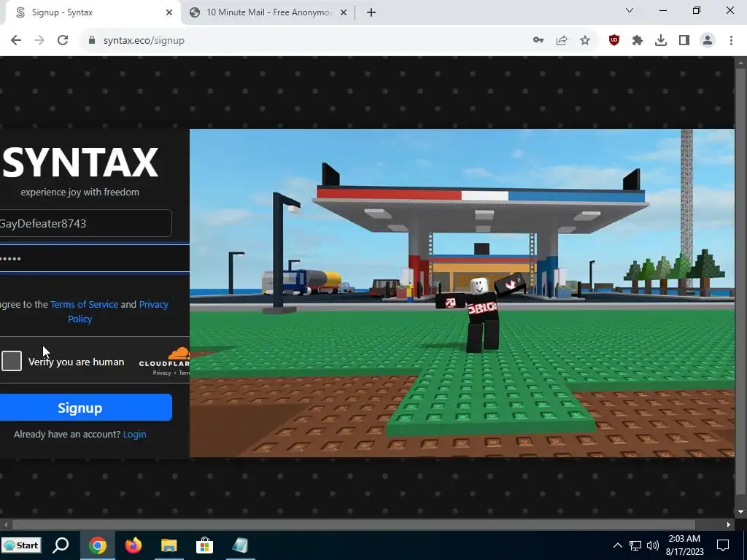Click the last pinned taskbar app icon
Viewport: 747px width, 560px height.
(241, 545)
